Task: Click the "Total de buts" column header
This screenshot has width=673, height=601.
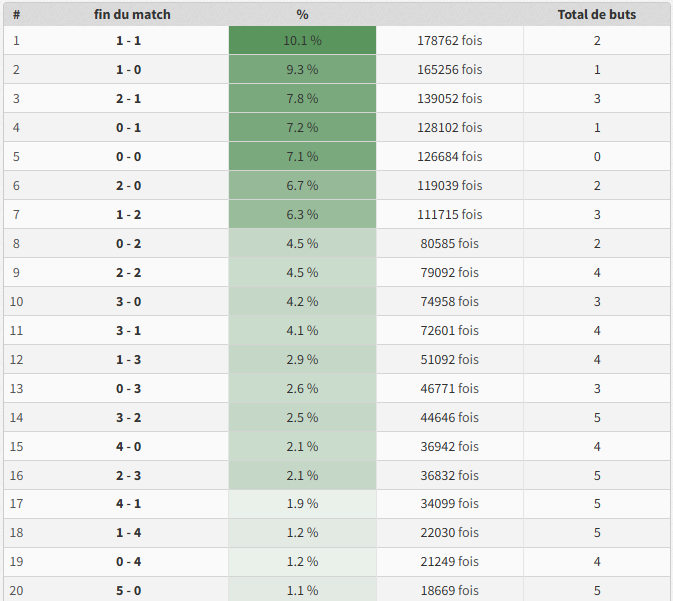Action: (x=596, y=15)
